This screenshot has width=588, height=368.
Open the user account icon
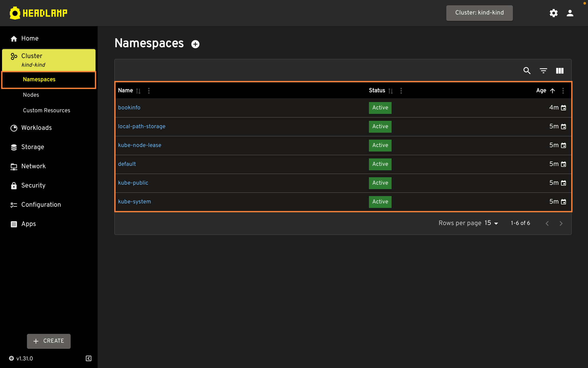click(570, 13)
